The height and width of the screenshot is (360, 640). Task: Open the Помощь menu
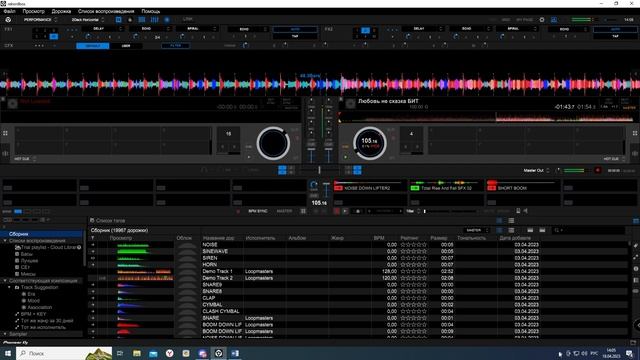151,11
